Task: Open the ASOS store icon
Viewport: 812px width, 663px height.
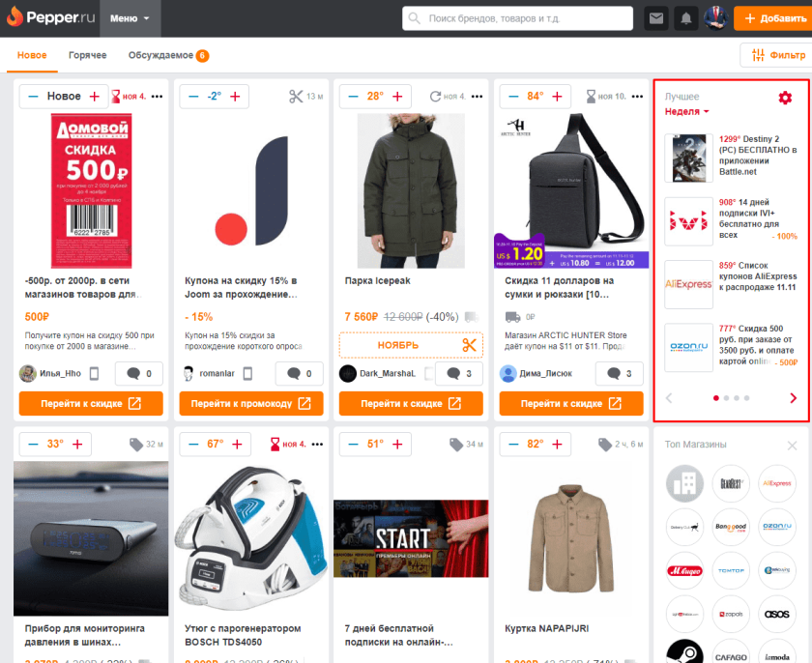Action: click(777, 614)
